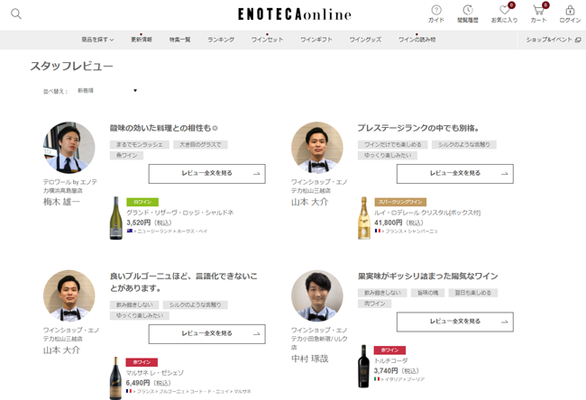Expand the 商品を探す menu
The height and width of the screenshot is (400, 586).
(98, 39)
